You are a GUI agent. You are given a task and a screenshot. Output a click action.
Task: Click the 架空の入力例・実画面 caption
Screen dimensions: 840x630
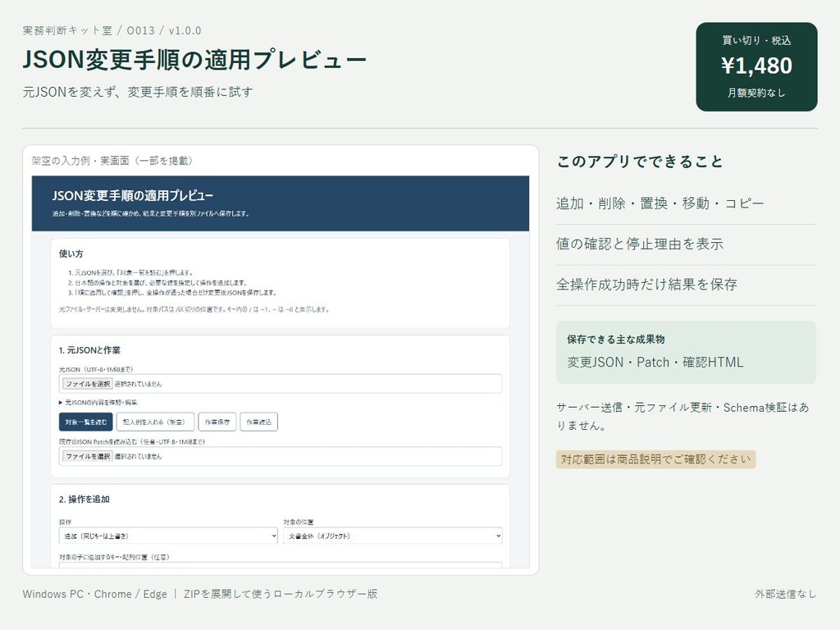[112, 161]
